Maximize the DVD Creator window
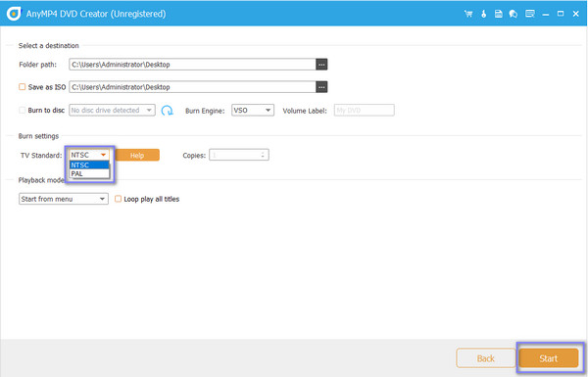 [x=561, y=14]
